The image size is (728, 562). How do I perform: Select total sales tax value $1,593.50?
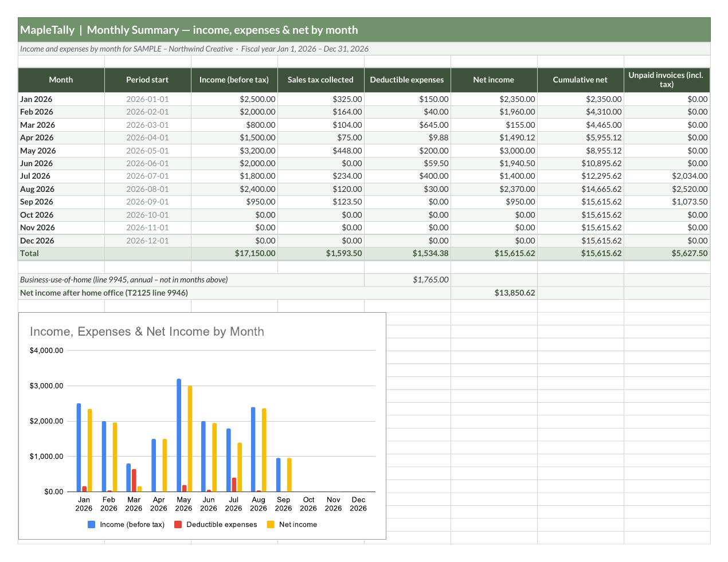pos(321,253)
